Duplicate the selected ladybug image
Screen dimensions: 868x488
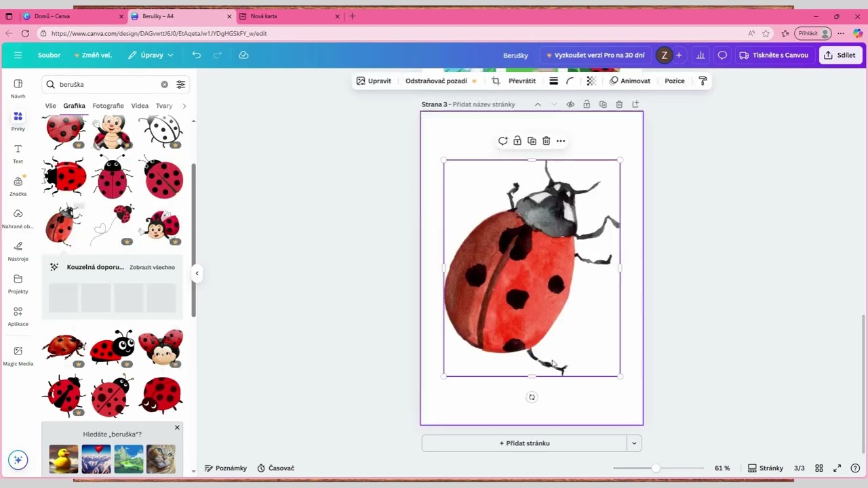pyautogui.click(x=532, y=141)
